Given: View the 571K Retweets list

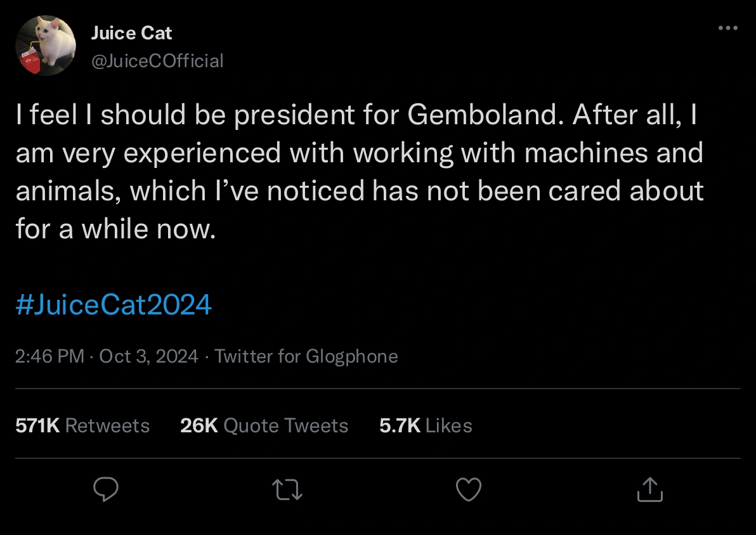Looking at the screenshot, I should point(82,425).
